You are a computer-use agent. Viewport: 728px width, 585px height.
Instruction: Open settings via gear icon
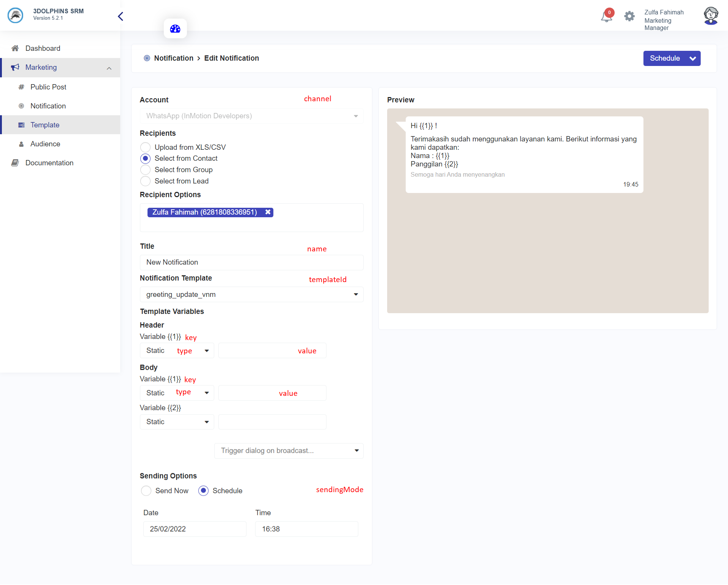tap(629, 16)
